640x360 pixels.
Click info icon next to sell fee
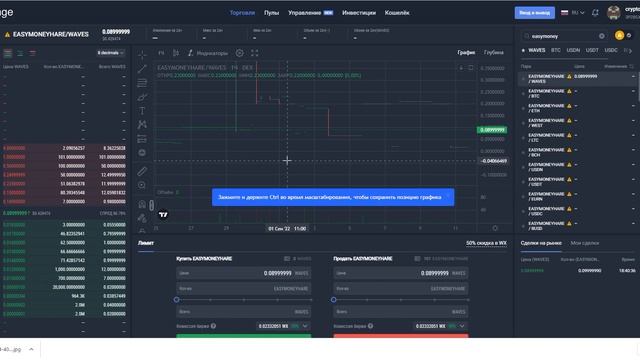(x=370, y=326)
